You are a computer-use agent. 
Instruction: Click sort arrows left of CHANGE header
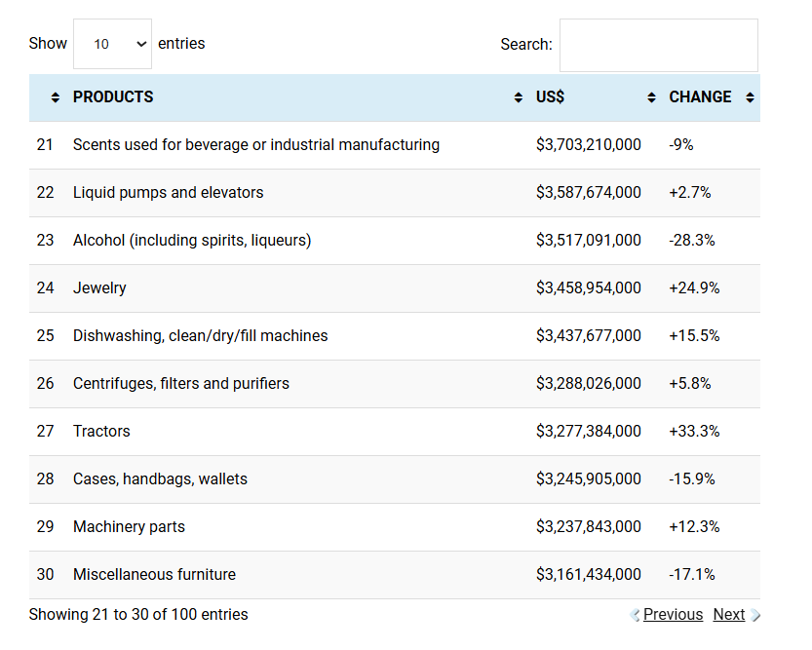pos(651,97)
